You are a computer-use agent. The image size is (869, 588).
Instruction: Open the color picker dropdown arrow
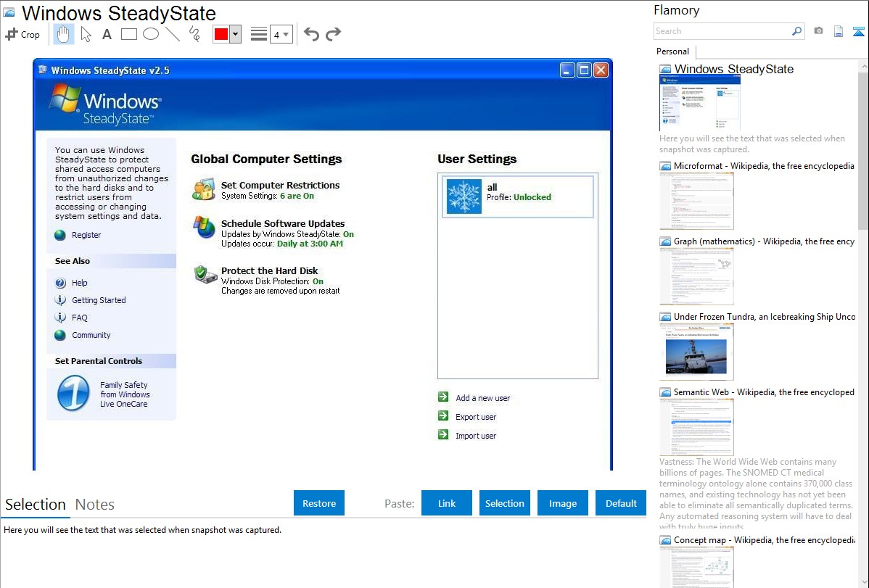pyautogui.click(x=236, y=34)
